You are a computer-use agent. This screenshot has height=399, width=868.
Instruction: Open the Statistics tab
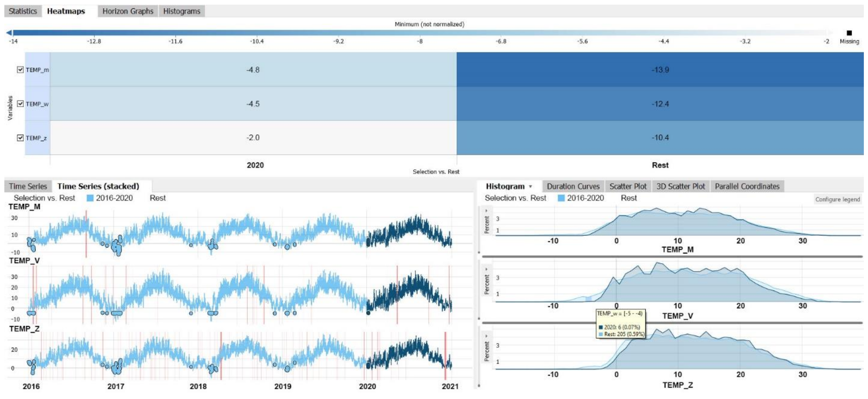click(22, 11)
